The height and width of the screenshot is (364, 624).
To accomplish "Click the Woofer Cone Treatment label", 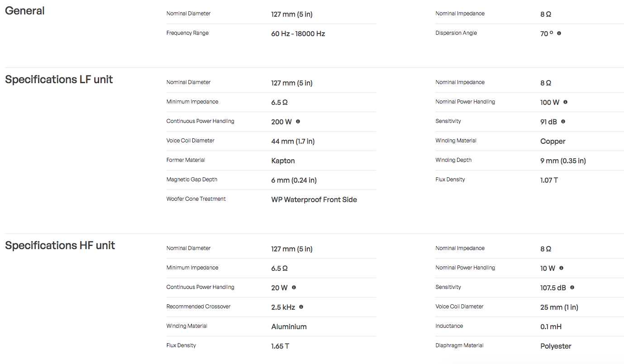I will [196, 199].
